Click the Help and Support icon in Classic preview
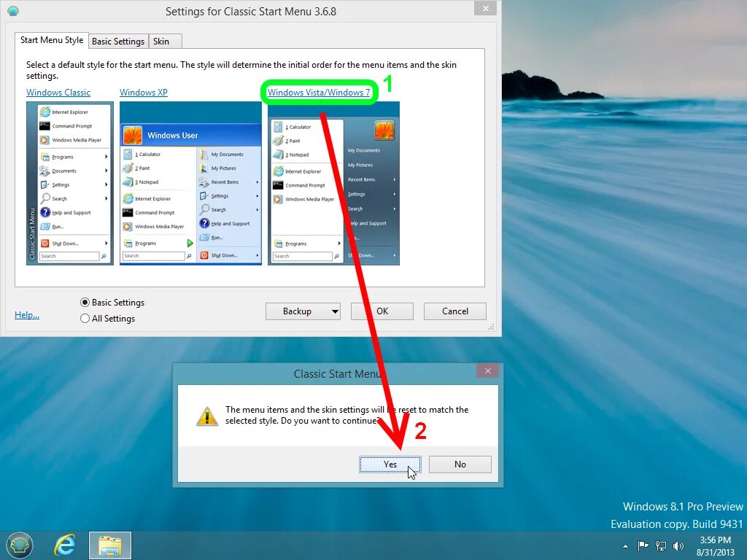The width and height of the screenshot is (747, 560). (x=45, y=212)
